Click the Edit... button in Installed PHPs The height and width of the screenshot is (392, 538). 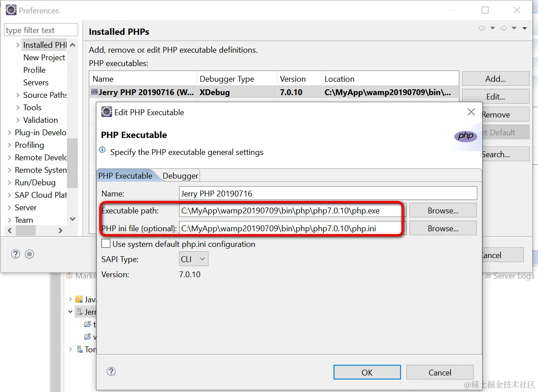click(x=496, y=96)
